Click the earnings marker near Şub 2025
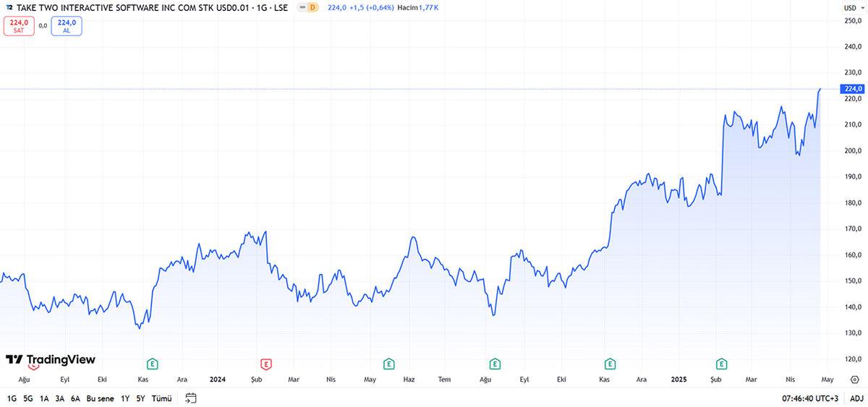This screenshot has height=407, width=868. click(x=721, y=364)
